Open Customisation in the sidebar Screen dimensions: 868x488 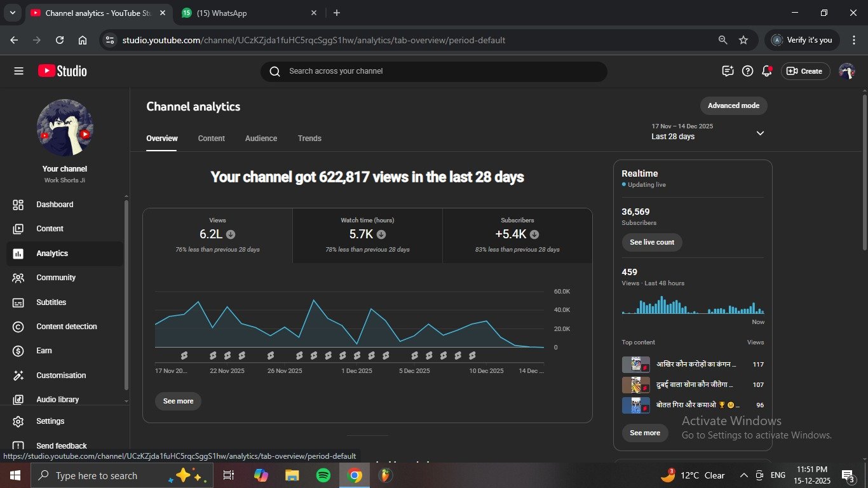pyautogui.click(x=60, y=376)
